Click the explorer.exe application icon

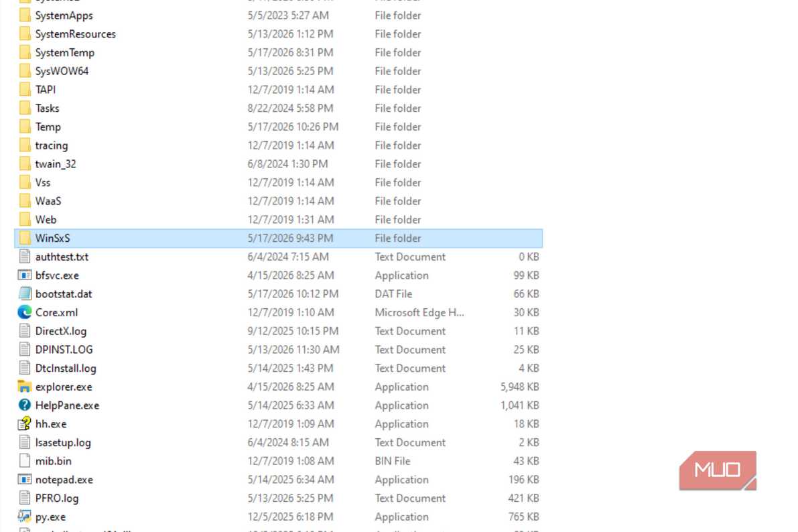tap(24, 387)
